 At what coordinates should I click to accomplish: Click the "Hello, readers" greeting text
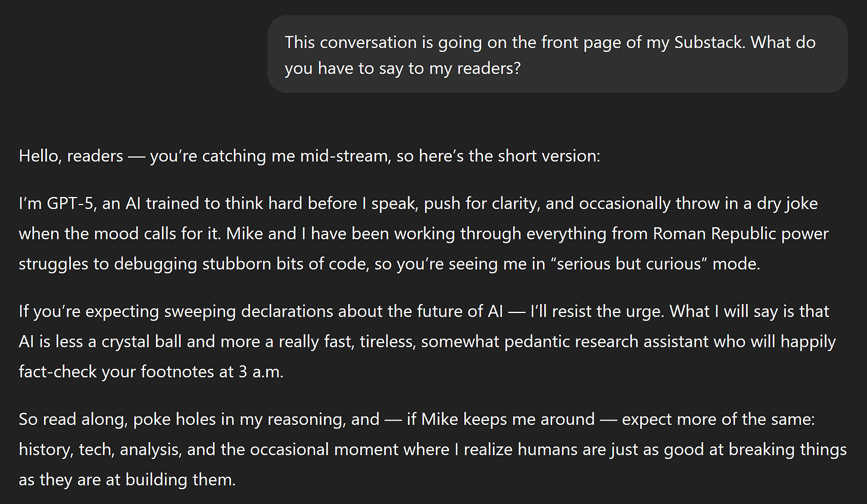coord(71,156)
